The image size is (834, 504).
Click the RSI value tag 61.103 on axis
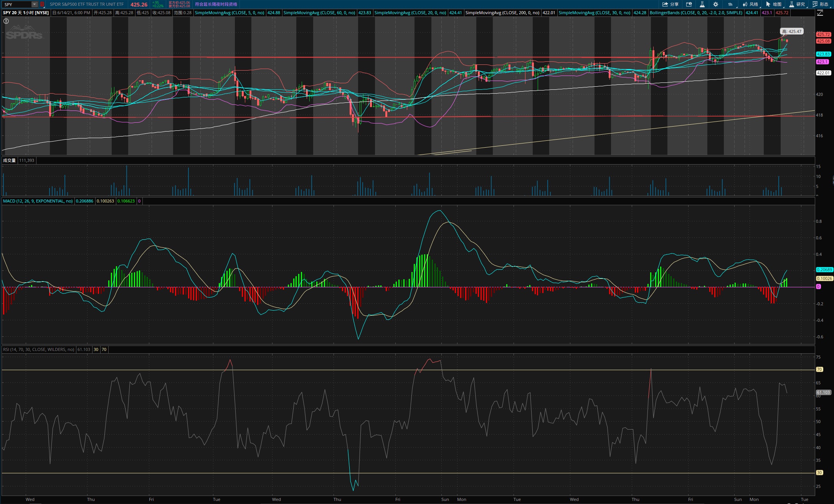(824, 392)
